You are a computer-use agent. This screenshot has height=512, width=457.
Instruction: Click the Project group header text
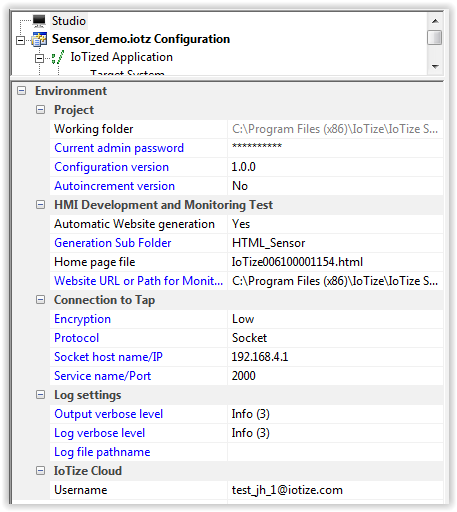tap(74, 110)
